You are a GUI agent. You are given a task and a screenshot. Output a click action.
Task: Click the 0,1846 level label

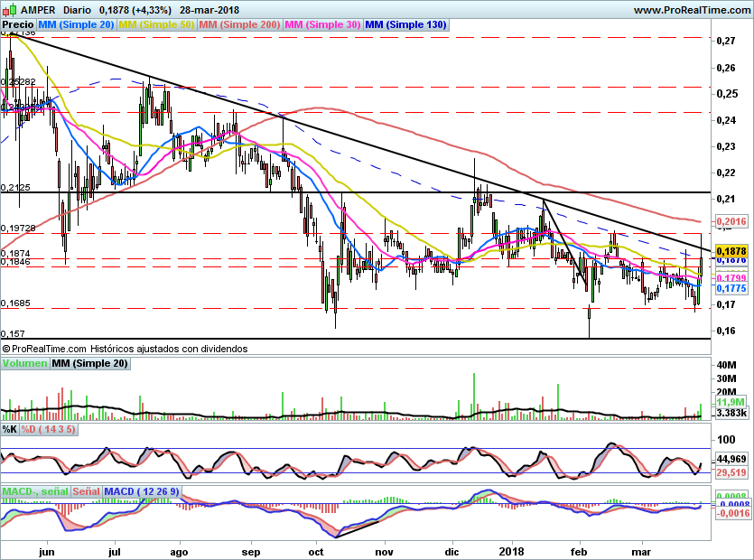[15, 262]
